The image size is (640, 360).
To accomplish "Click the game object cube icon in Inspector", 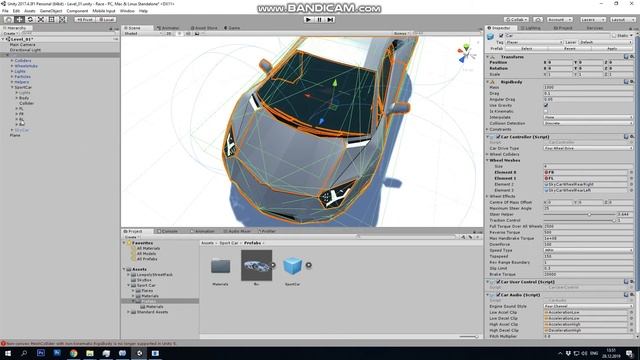I will pos(491,37).
